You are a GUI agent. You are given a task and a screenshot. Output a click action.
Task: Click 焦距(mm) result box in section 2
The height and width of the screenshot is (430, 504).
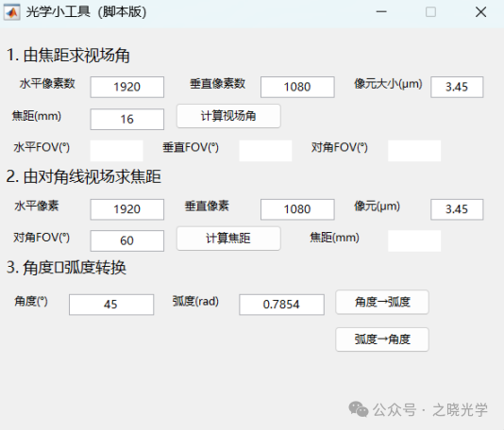414,240
